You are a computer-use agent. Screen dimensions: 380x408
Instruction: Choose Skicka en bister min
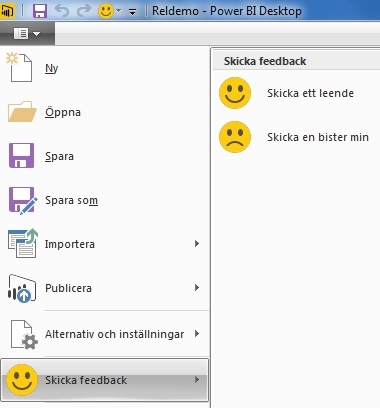point(318,137)
